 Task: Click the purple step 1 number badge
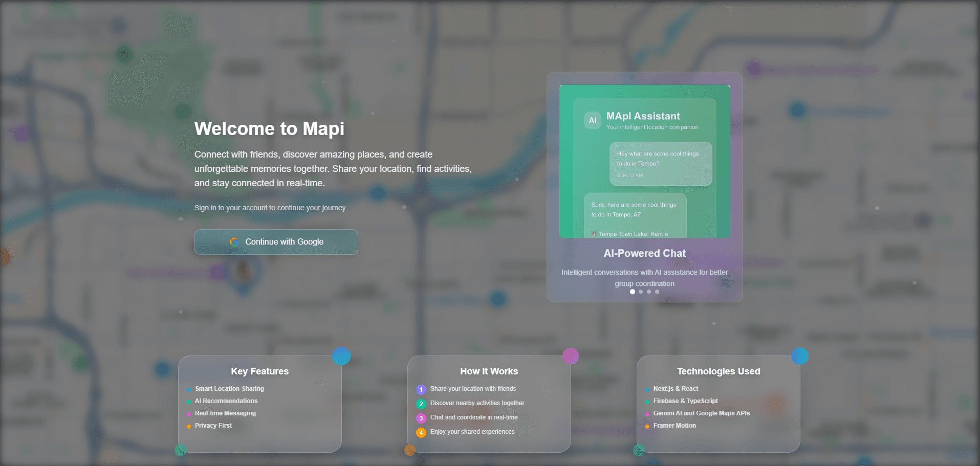421,390
